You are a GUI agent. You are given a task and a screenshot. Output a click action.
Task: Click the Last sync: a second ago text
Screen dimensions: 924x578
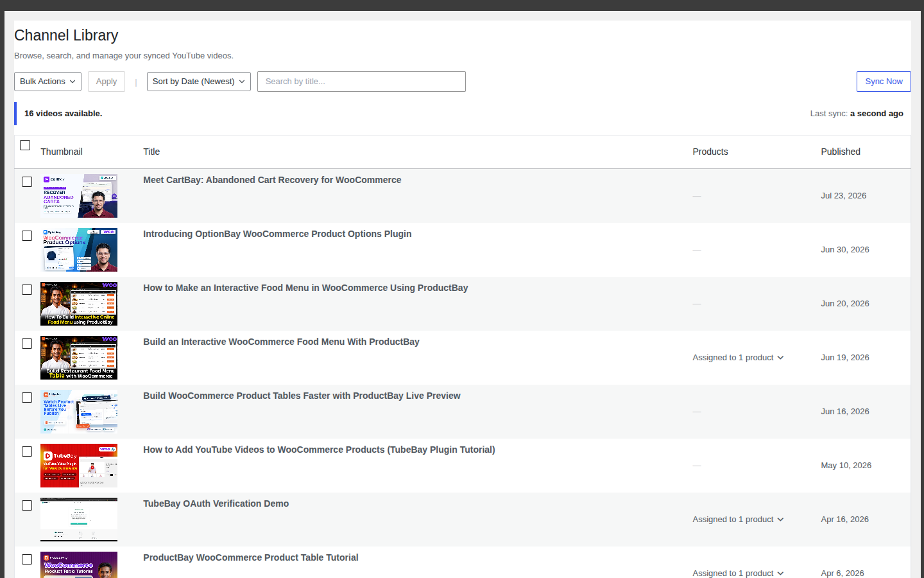857,114
